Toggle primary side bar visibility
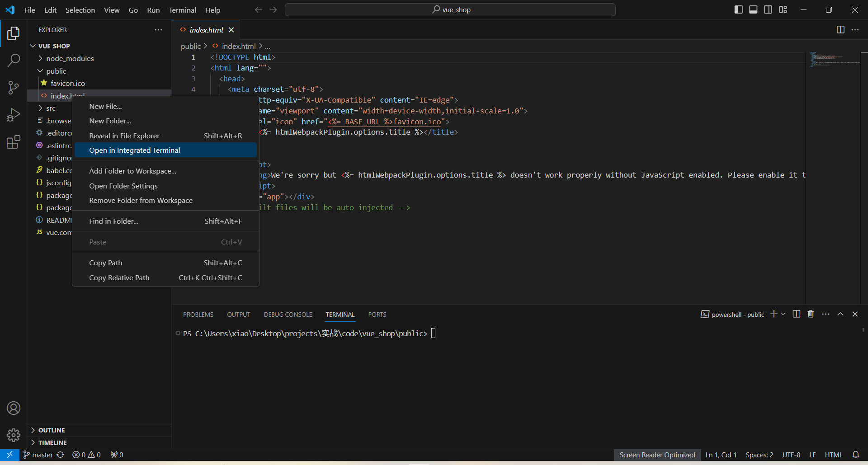The image size is (868, 465). tap(739, 9)
